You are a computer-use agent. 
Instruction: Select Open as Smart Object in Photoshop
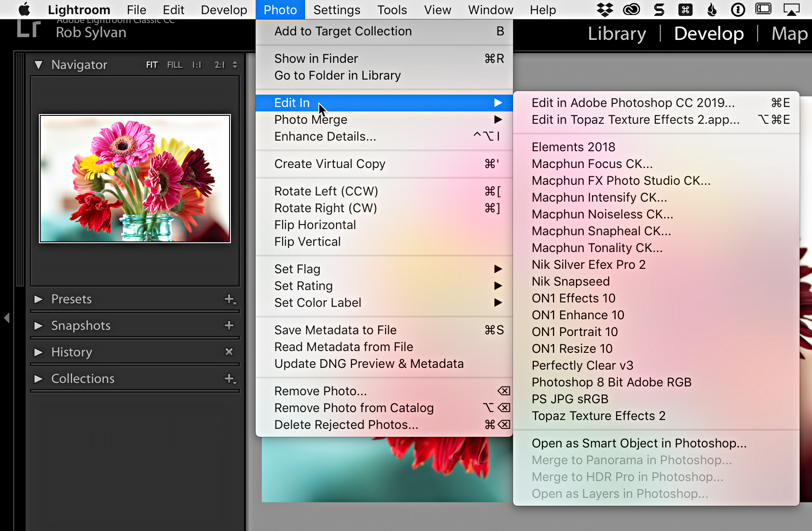(x=639, y=443)
